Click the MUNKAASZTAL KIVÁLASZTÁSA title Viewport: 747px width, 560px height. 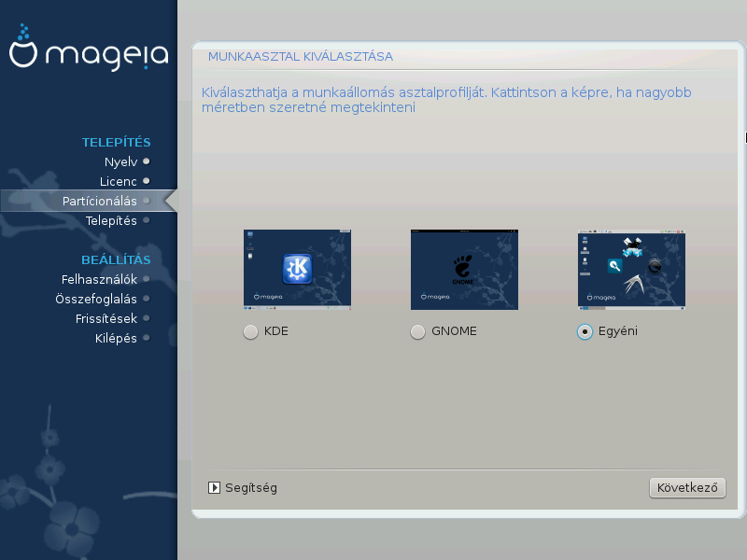(x=301, y=56)
